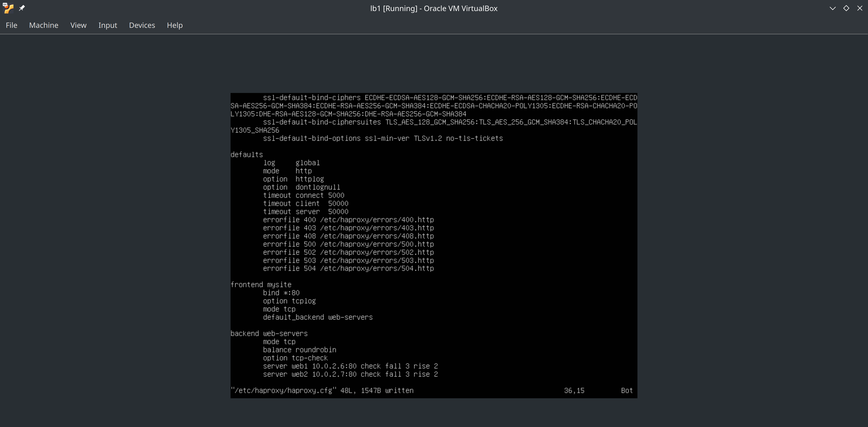Click the 'errorfile 408' line
Image resolution: width=868 pixels, height=427 pixels.
tap(348, 236)
